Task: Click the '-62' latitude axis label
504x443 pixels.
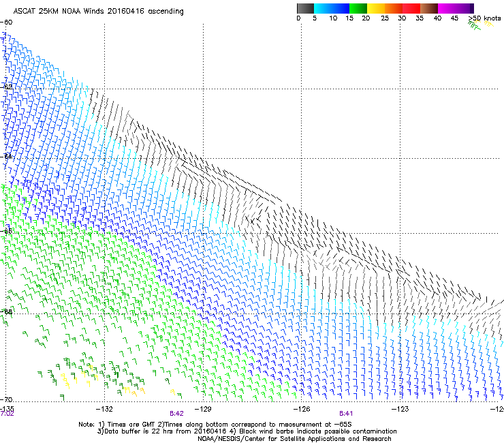Action: [x=6, y=87]
